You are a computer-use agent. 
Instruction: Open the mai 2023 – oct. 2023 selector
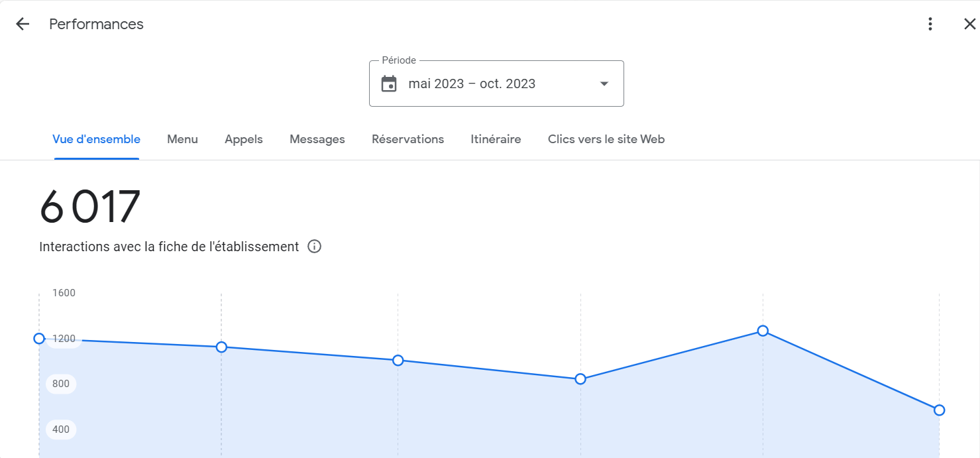pos(472,84)
